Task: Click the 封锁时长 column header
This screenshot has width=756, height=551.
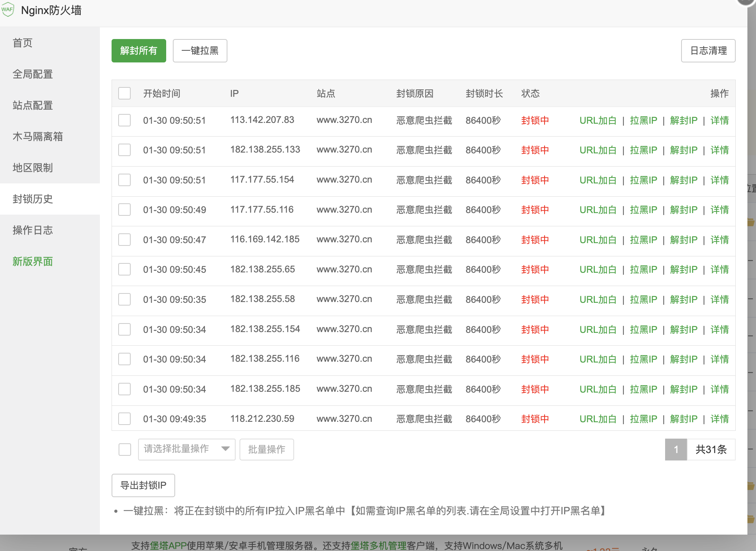Action: point(484,93)
